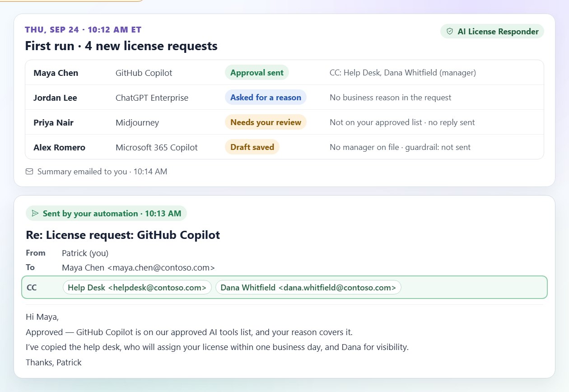Click the Midjourney cell
Viewport: 569px width, 392px height.
(137, 122)
